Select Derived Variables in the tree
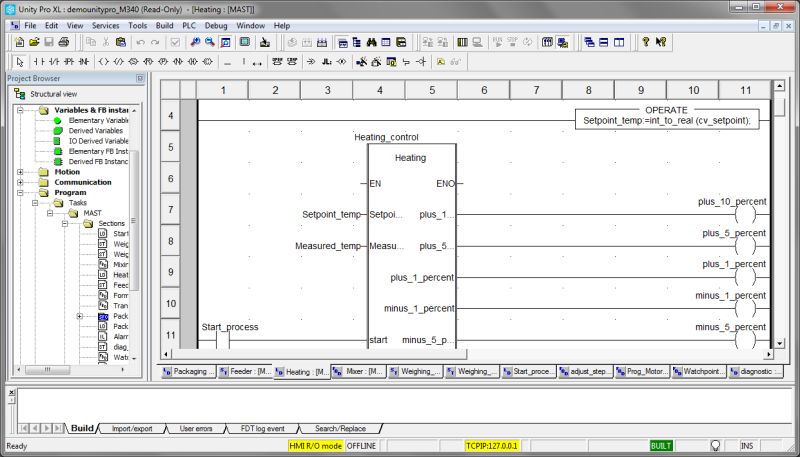 tap(95, 131)
